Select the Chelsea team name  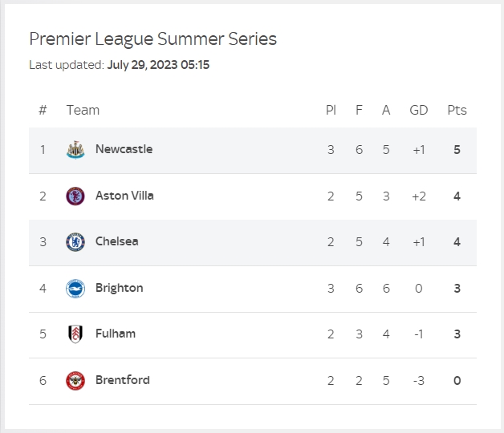coord(116,241)
